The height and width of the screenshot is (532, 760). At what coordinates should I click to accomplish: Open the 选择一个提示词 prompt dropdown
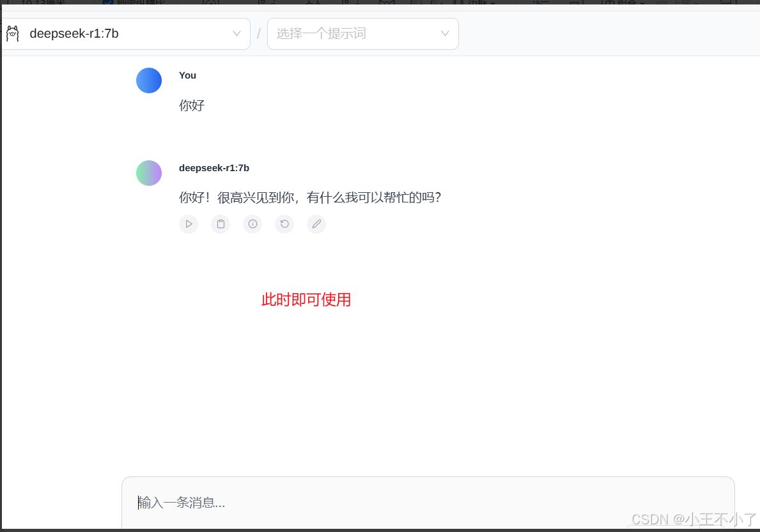click(363, 34)
